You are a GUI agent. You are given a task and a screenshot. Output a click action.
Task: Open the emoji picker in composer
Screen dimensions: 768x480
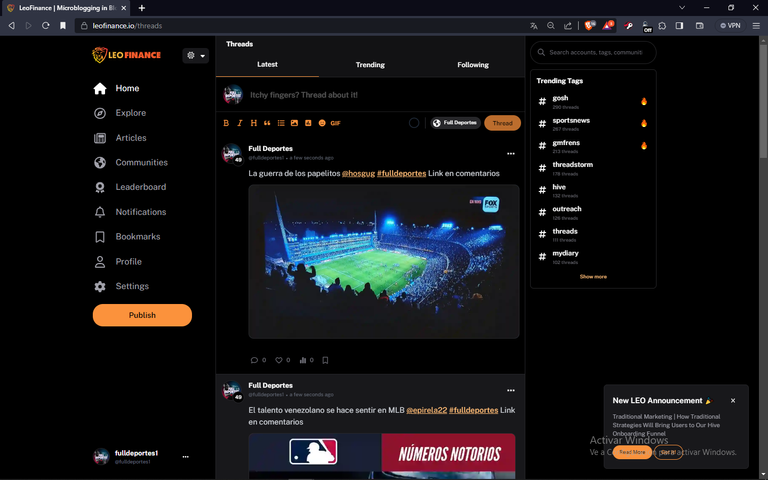pyautogui.click(x=322, y=123)
